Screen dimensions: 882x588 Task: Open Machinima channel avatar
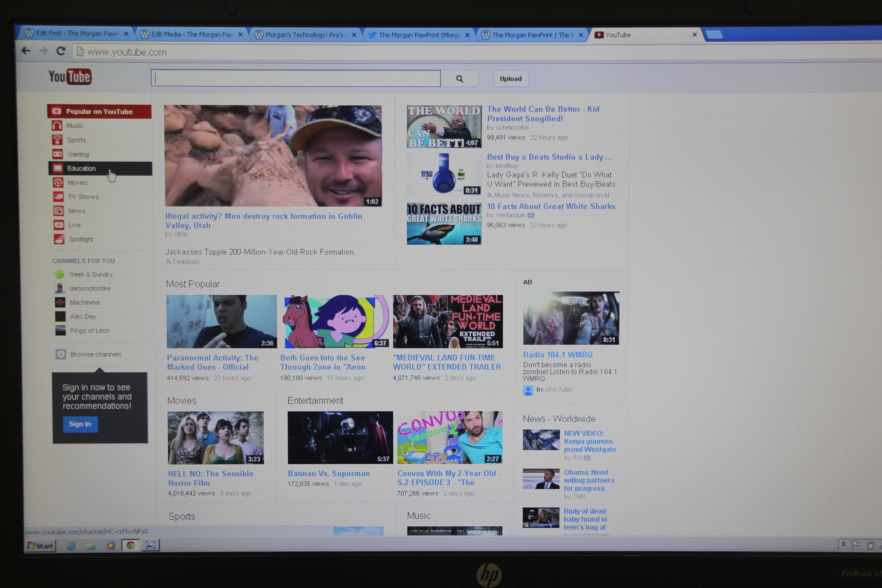pyautogui.click(x=60, y=302)
